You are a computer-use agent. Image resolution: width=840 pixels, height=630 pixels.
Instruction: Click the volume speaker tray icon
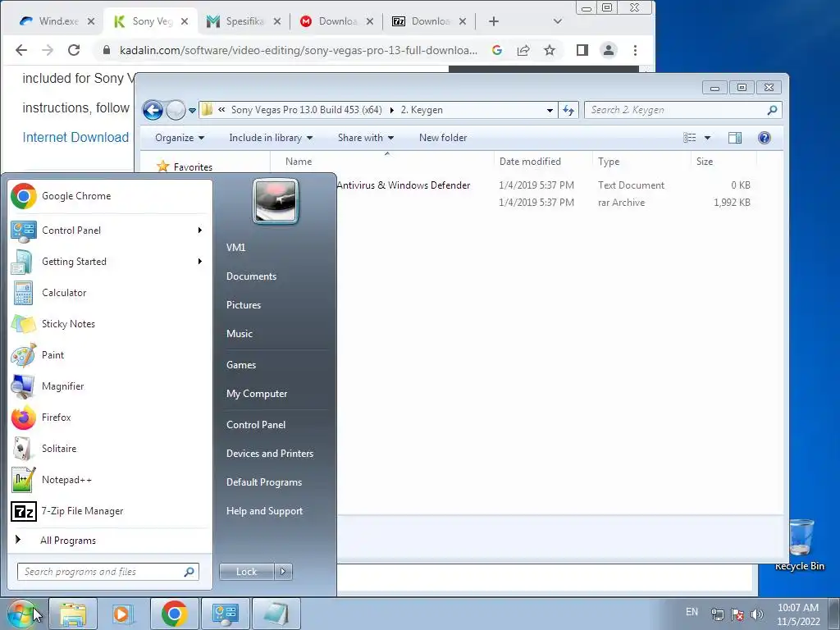[757, 614]
